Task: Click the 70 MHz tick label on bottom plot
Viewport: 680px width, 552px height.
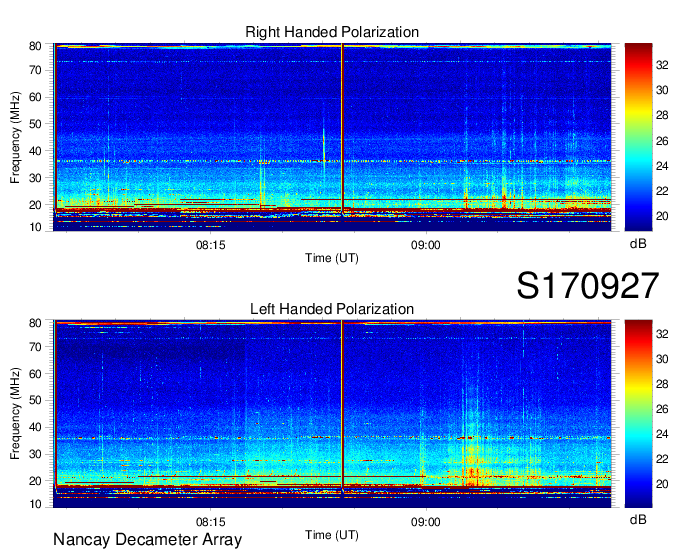Action: (35, 346)
